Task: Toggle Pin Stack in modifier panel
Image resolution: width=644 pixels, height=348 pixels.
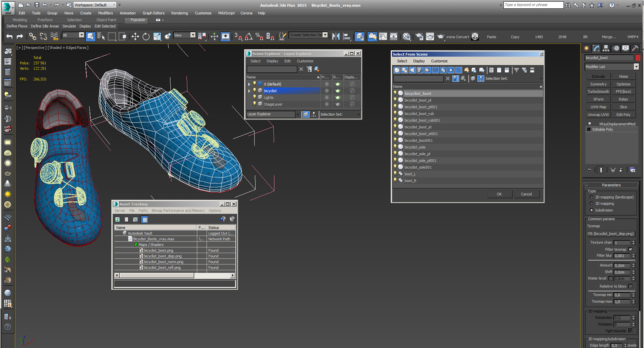Action: point(590,170)
